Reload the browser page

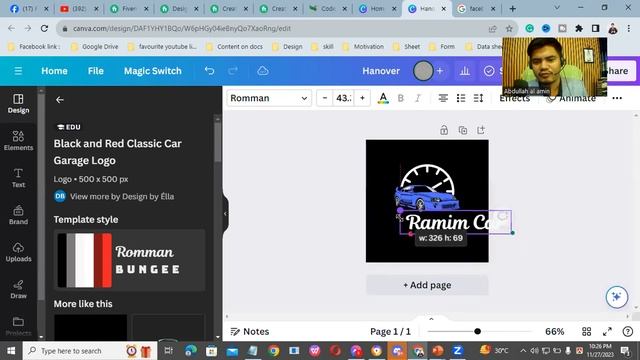44,28
